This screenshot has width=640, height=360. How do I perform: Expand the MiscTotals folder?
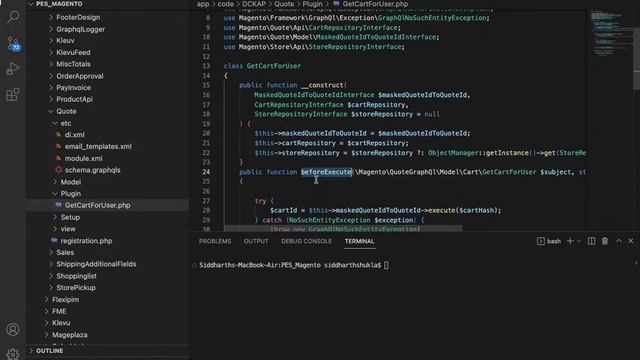pyautogui.click(x=73, y=64)
